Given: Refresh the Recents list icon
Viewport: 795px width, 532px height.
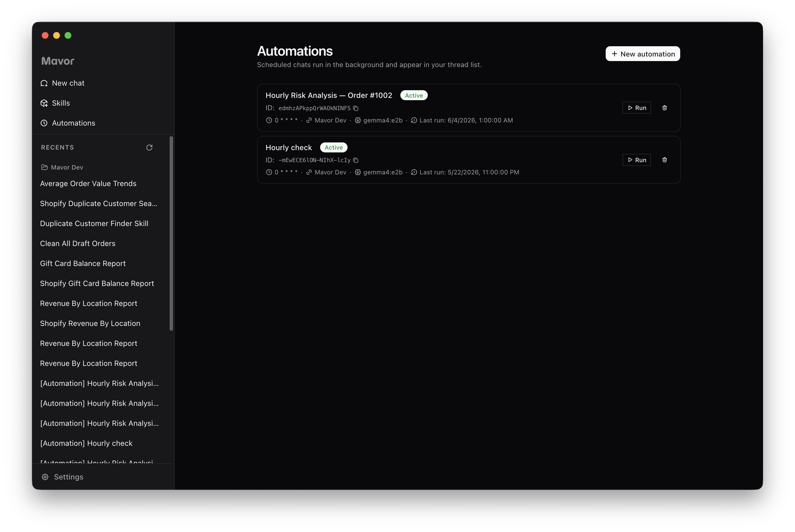Looking at the screenshot, I should point(149,147).
